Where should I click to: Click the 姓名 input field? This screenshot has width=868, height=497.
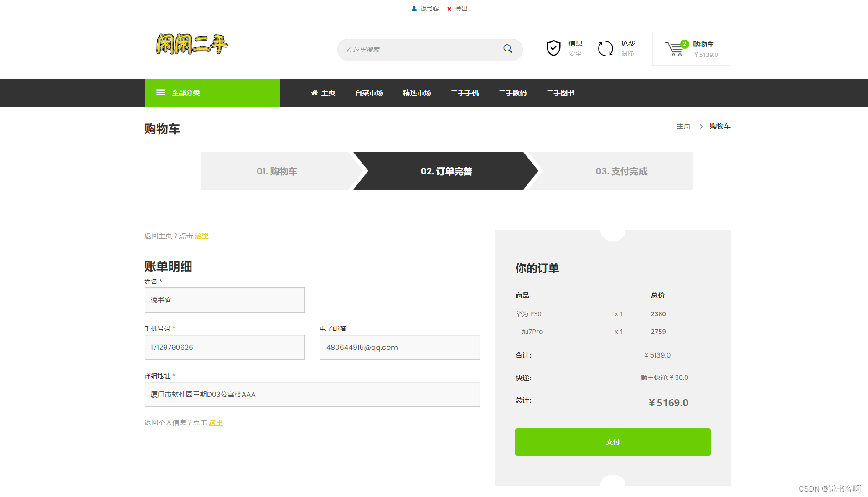[224, 300]
